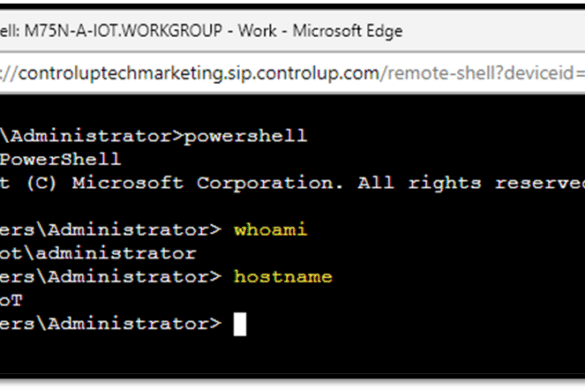Viewport: 585px width, 390px height.
Task: Click the ot\administrator output line
Action: click(98, 253)
